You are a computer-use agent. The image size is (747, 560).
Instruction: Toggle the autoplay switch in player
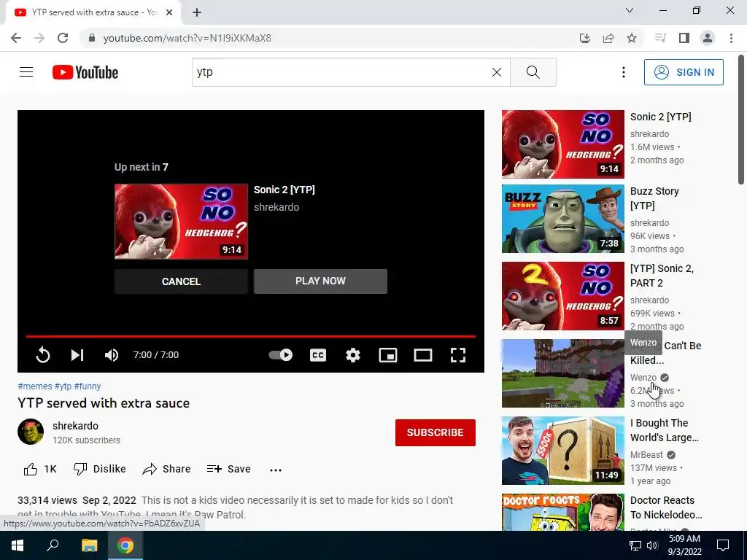tap(281, 355)
